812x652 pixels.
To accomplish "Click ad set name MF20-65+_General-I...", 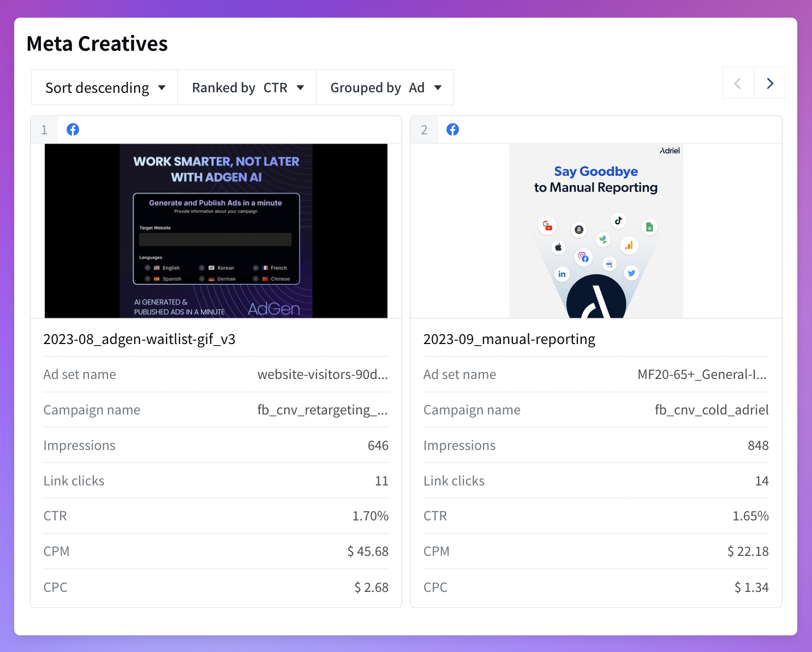I will coord(702,375).
